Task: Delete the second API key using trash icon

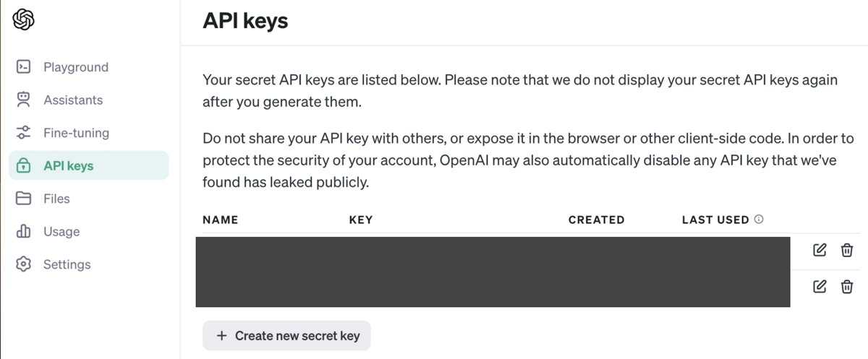Action: point(847,286)
